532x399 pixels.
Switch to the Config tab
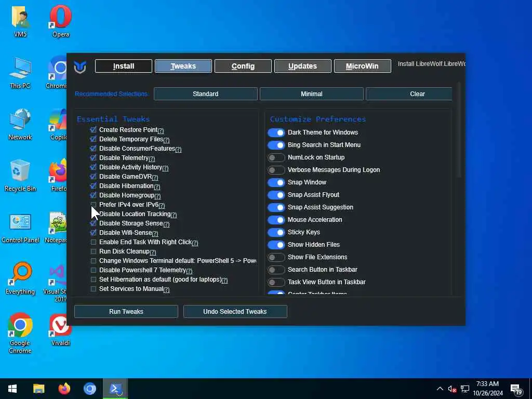click(243, 66)
